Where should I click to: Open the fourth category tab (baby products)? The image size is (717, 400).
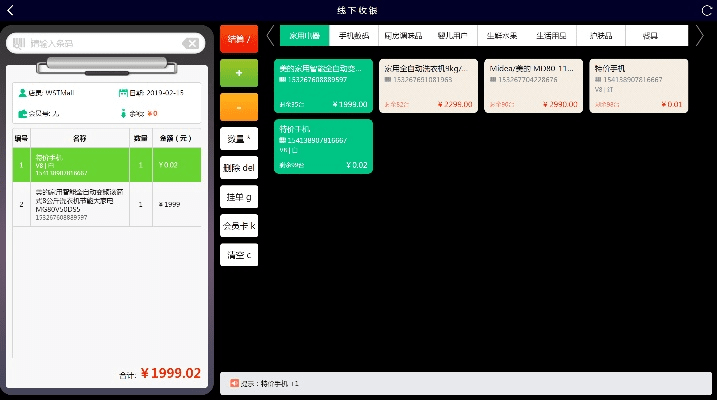(x=453, y=36)
